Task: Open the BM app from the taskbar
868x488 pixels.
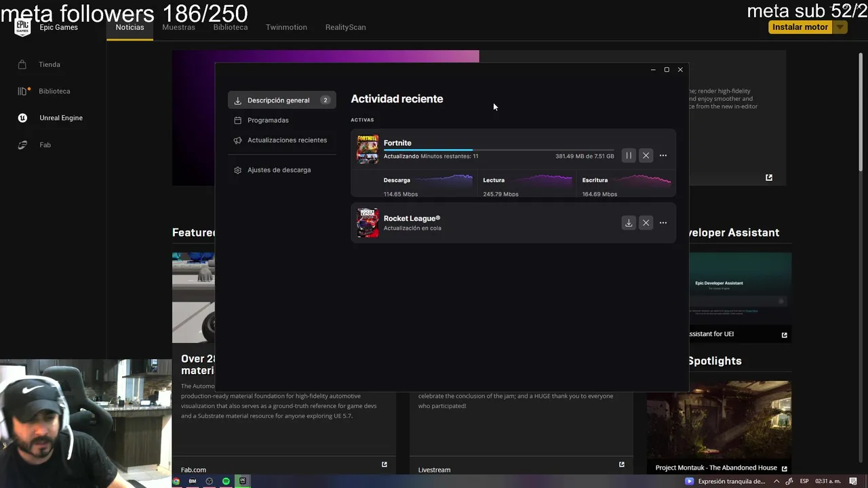Action: coord(193,481)
